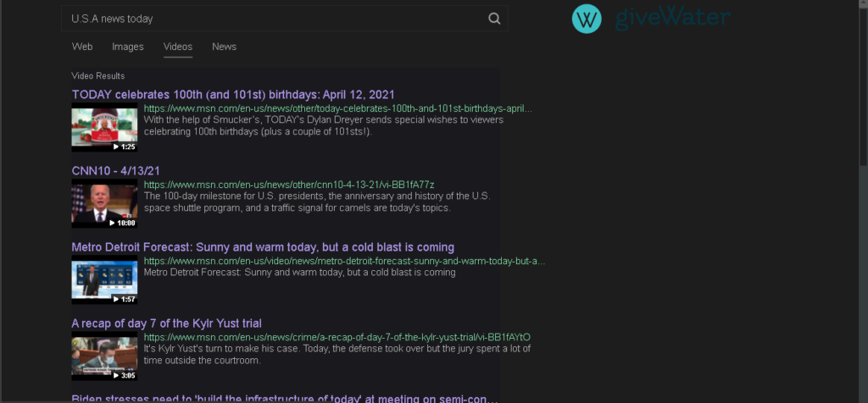Open the Metro Detroit Forecast title link
868x403 pixels.
pyautogui.click(x=263, y=247)
